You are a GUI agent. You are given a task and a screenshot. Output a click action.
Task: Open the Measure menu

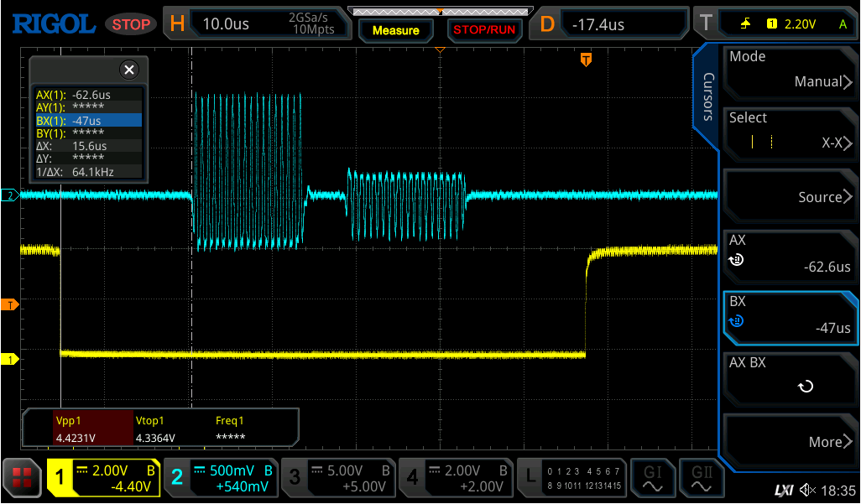coord(395,30)
